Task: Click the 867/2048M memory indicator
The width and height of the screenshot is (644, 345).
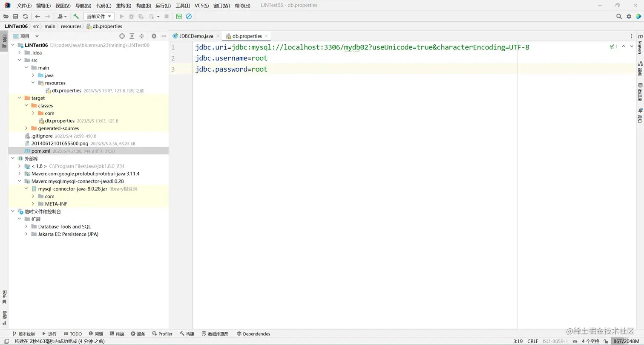Action: pos(626,341)
